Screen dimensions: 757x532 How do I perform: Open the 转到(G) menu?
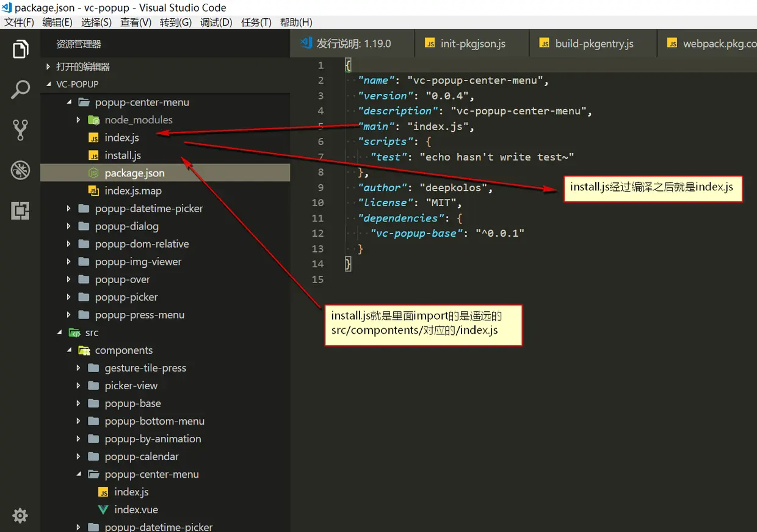[x=176, y=23]
